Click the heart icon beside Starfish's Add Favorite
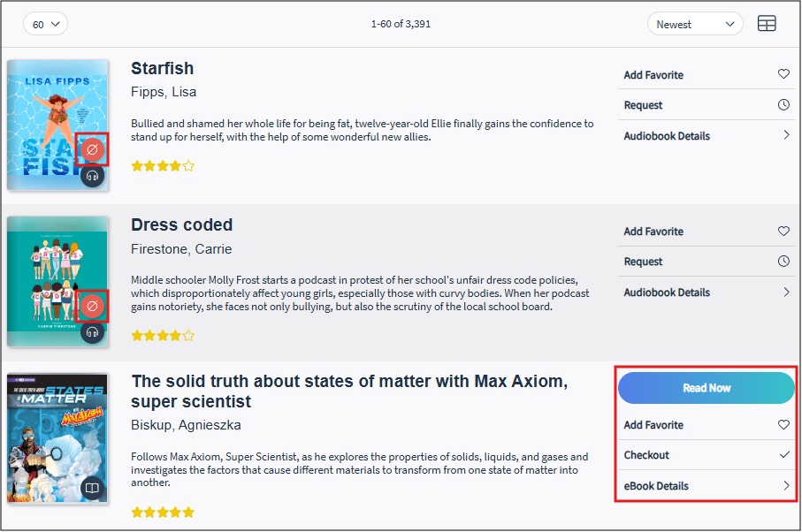The height and width of the screenshot is (532, 802). pyautogui.click(x=783, y=74)
